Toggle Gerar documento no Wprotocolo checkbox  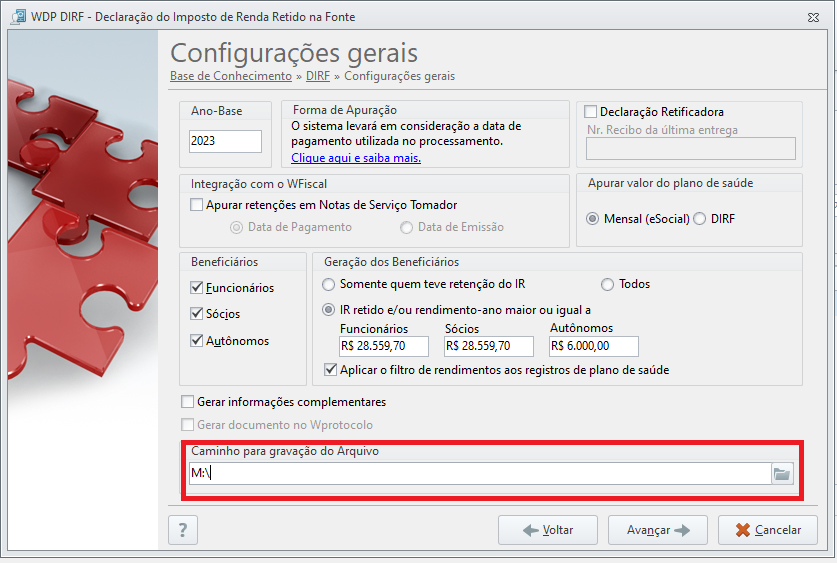(187, 424)
